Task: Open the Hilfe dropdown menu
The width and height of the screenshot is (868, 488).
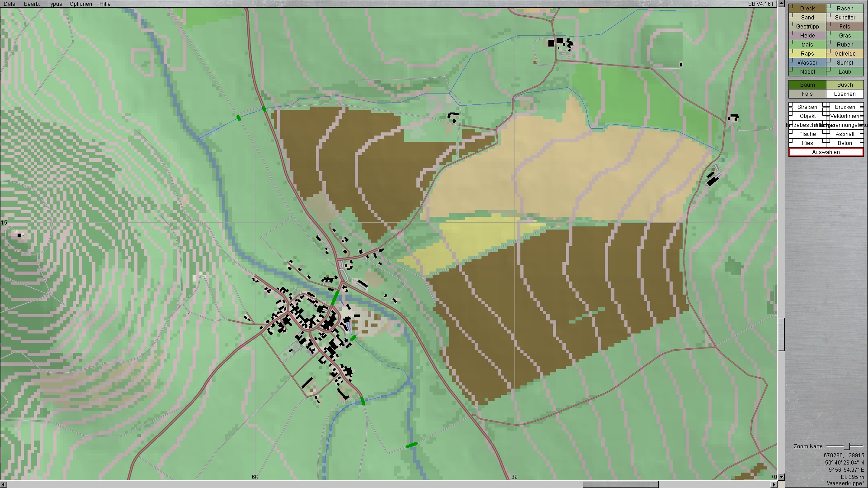Action: pos(105,4)
